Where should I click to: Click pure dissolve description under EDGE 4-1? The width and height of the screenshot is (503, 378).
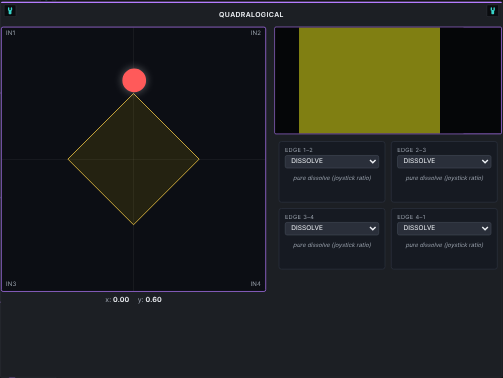(444, 245)
